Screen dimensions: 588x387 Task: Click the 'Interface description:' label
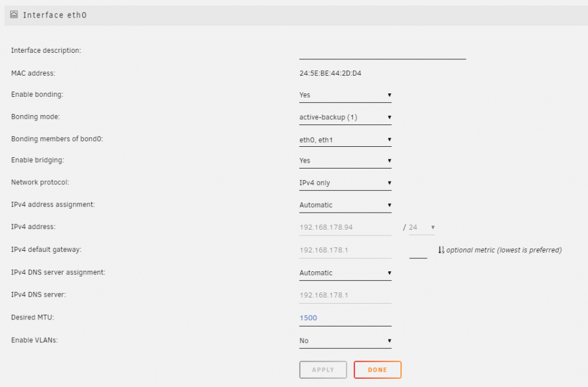click(x=46, y=51)
